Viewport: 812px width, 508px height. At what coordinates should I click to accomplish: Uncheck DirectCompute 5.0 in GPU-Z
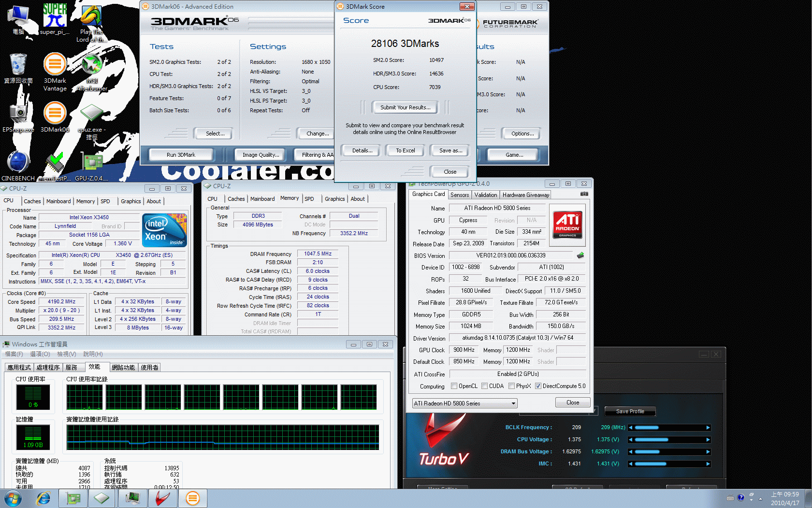(538, 386)
